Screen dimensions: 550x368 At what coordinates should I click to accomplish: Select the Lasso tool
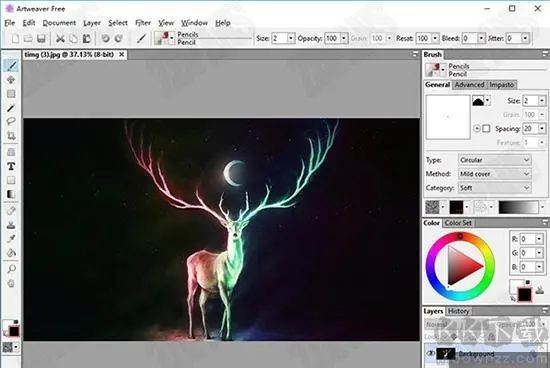point(11,122)
